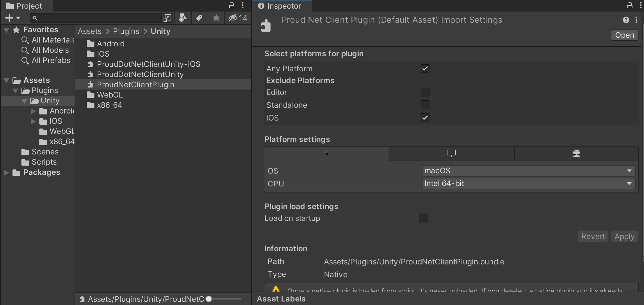Open the OS dropdown showing macOS

point(528,171)
